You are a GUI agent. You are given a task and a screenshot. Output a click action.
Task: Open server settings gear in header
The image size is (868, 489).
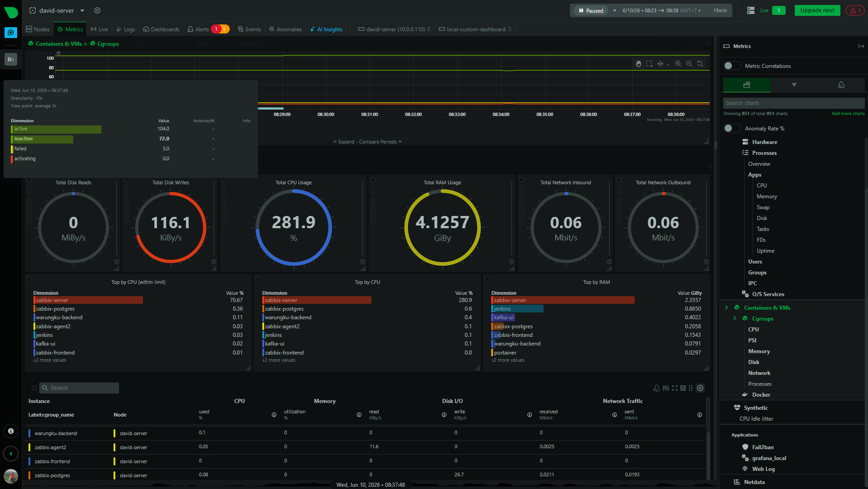click(97, 10)
